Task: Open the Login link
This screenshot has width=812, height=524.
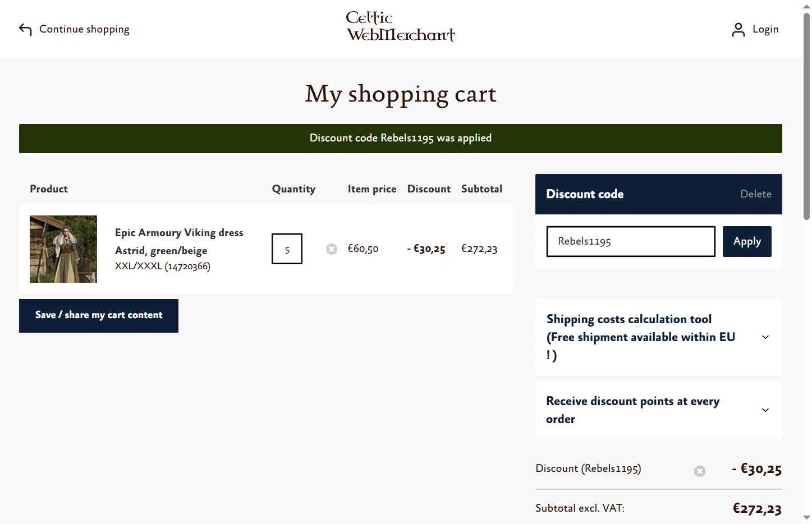Action: click(765, 29)
